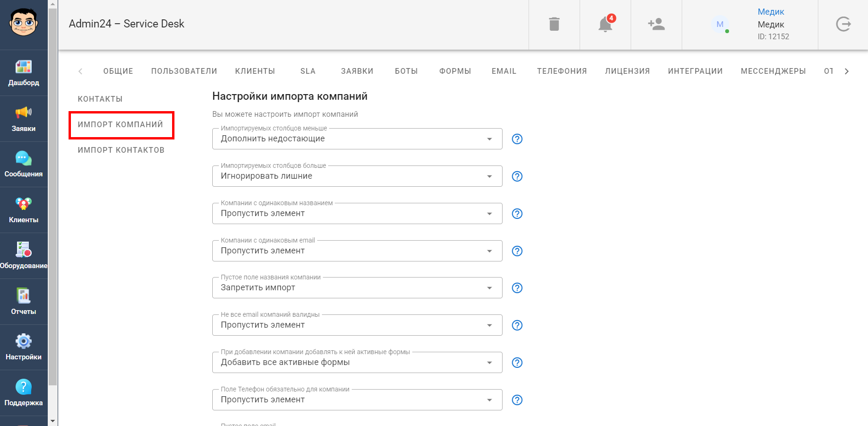Click the blue Медик profile link
The height and width of the screenshot is (426, 868).
[771, 12]
